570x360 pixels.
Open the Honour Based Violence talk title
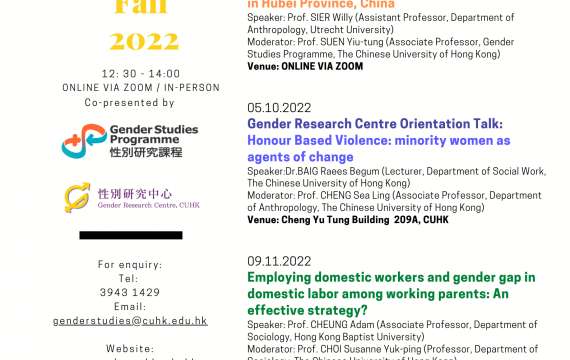click(379, 149)
